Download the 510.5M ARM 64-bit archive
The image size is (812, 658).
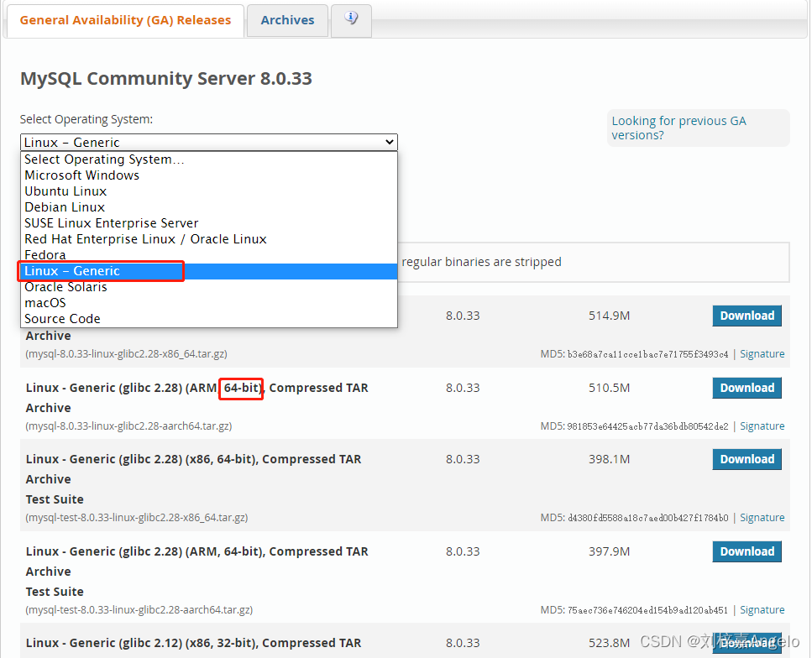tap(747, 388)
